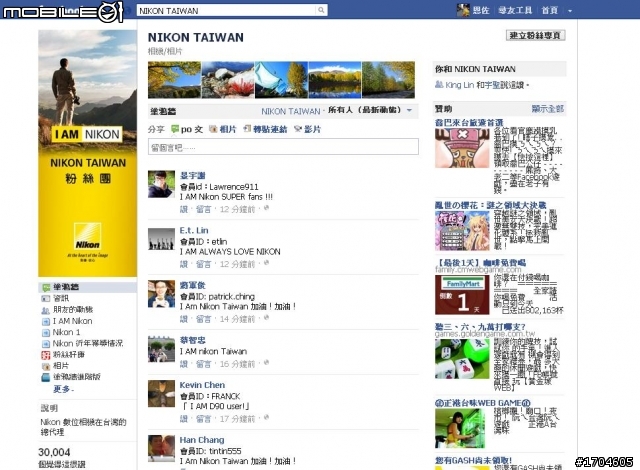Go to 首頁 in top navigation
This screenshot has width=640, height=470.
549,10
